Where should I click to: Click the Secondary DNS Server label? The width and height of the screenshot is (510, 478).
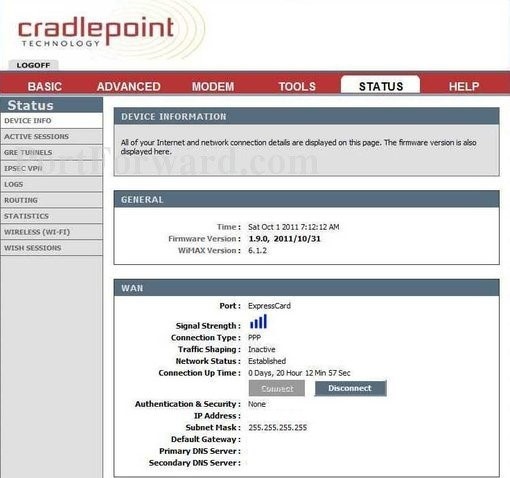[x=195, y=463]
